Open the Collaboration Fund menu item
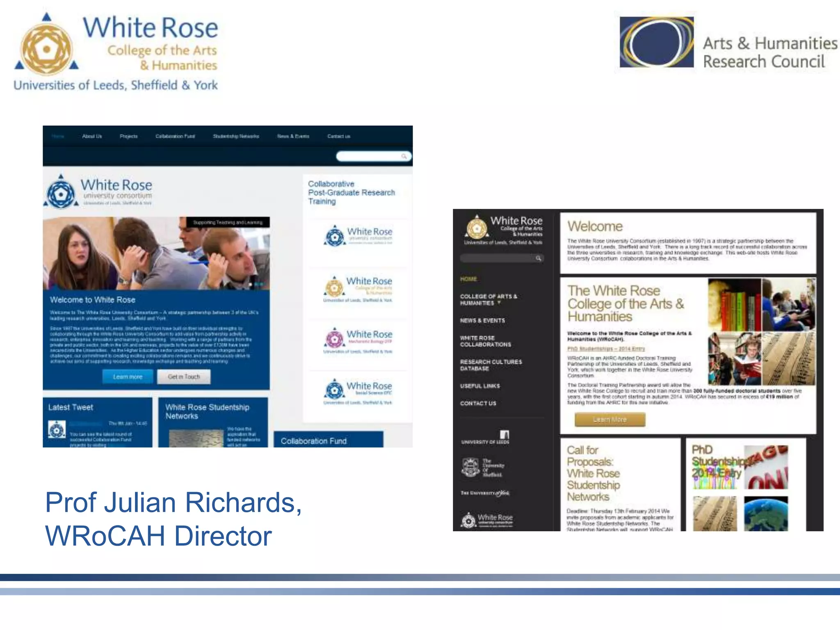The width and height of the screenshot is (840, 630). coord(175,137)
